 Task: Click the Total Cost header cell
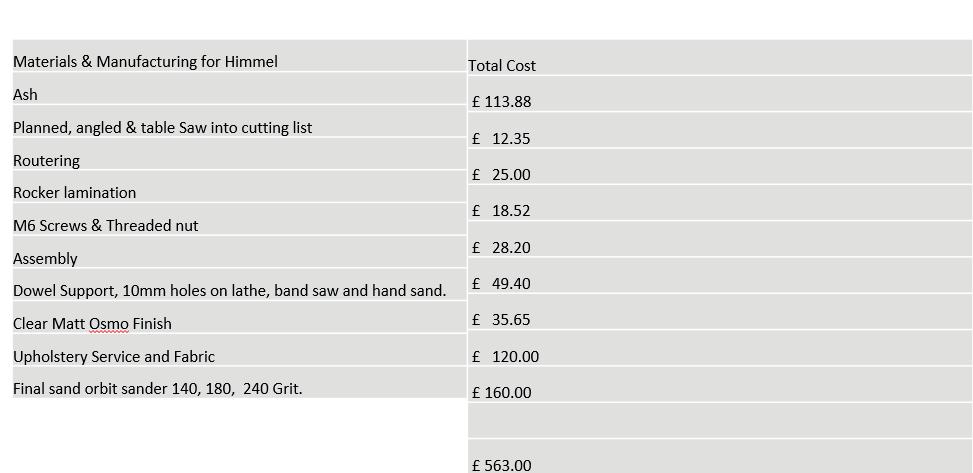click(720, 58)
